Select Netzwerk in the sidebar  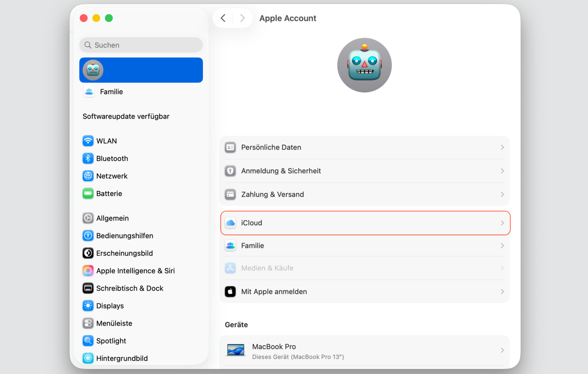coord(141,176)
